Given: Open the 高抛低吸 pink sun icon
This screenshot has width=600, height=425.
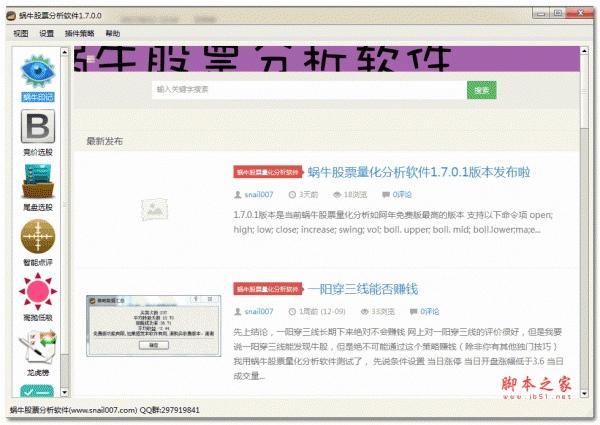Looking at the screenshot, I should (x=38, y=291).
